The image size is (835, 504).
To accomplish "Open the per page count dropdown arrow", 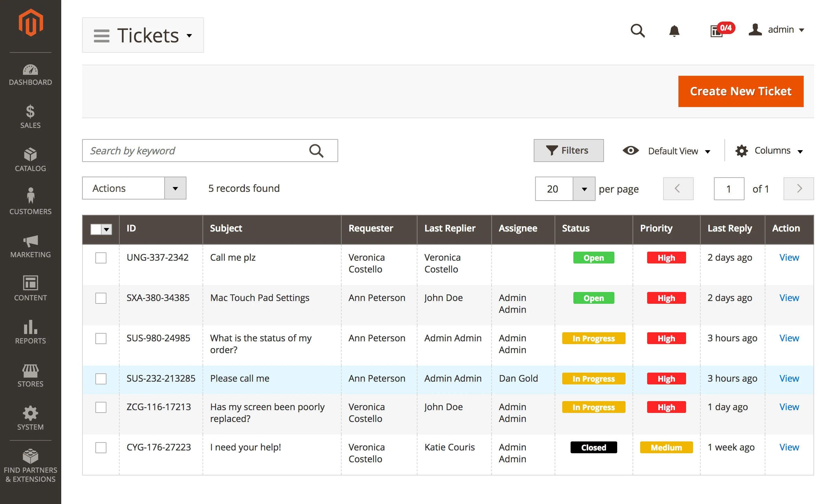I will pos(584,189).
